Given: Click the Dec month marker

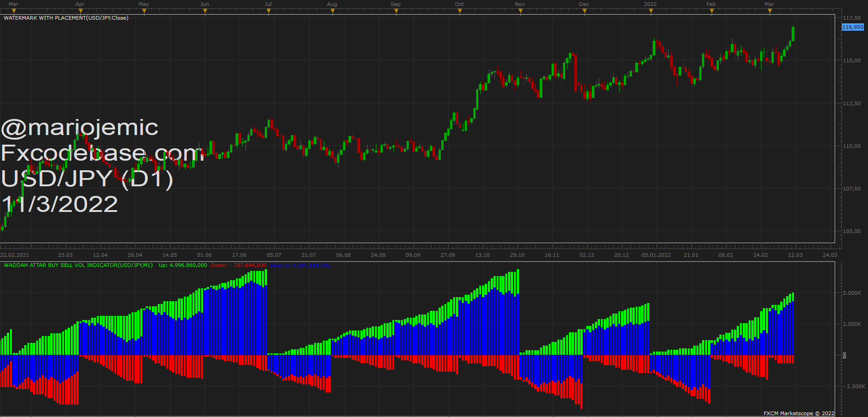Looking at the screenshot, I should click(584, 11).
